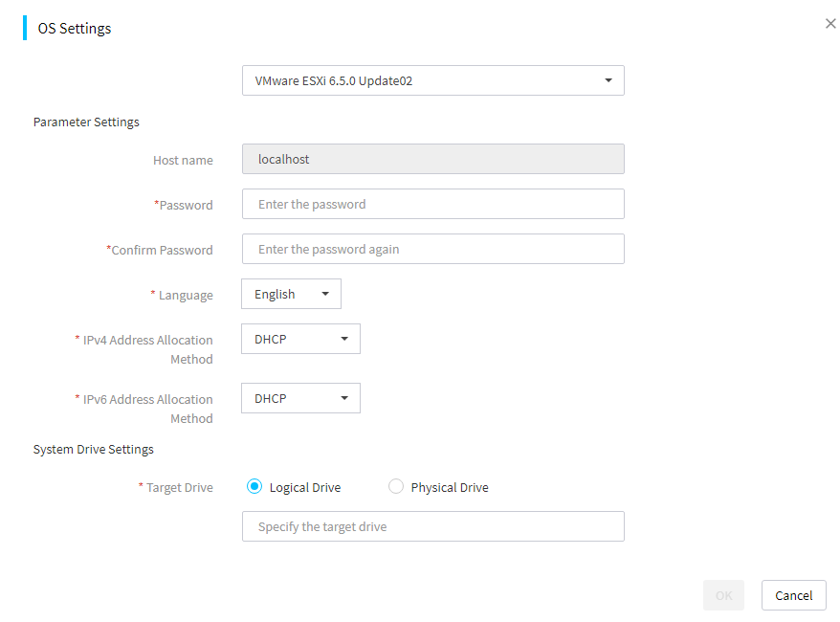Screen dimensions: 840x622
Task: Click the arrow icon beside English
Action: click(325, 294)
